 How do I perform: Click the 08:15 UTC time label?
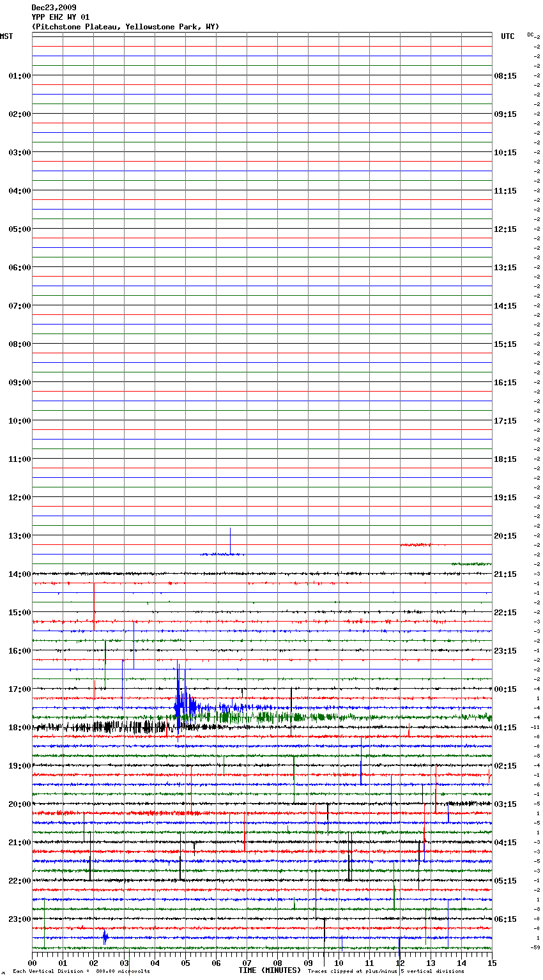pos(505,76)
